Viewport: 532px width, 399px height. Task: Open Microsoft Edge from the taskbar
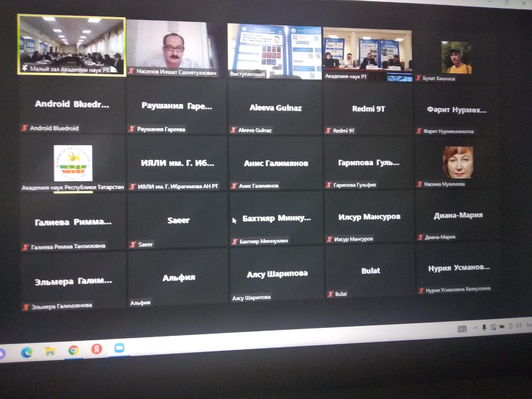[x=27, y=352]
